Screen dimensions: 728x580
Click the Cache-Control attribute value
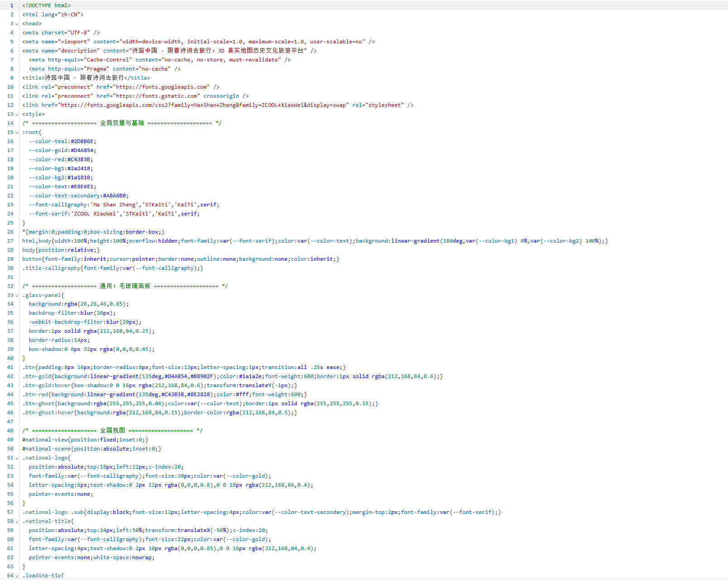tap(108, 60)
